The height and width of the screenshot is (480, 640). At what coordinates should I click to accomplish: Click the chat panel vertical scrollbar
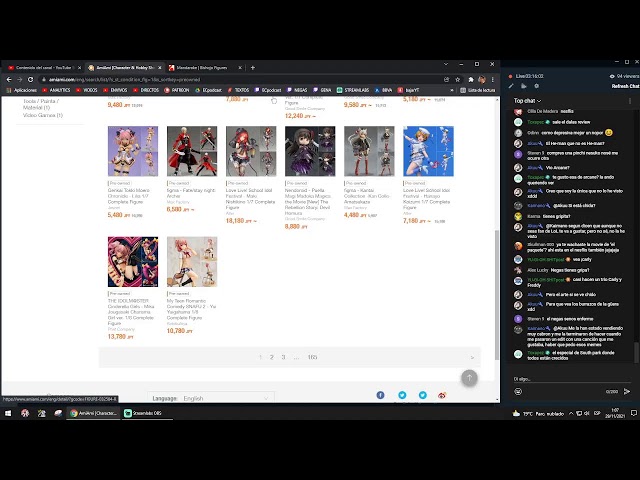(636, 351)
